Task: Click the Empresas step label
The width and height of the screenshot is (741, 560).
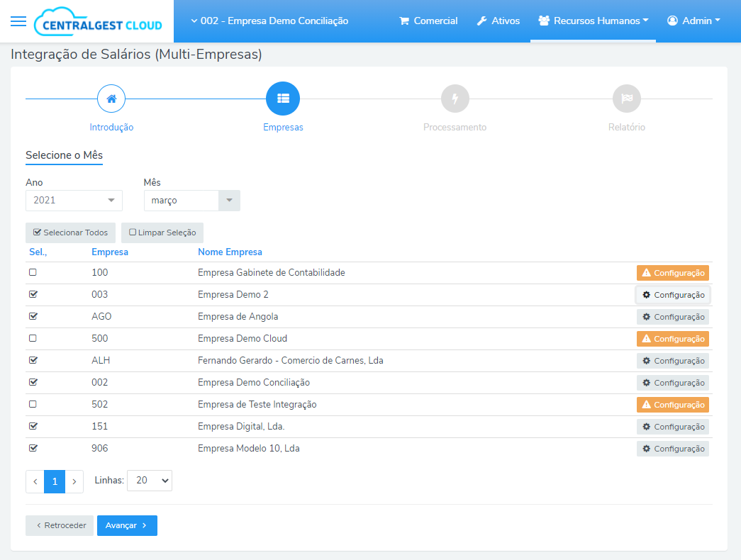Action: (283, 127)
